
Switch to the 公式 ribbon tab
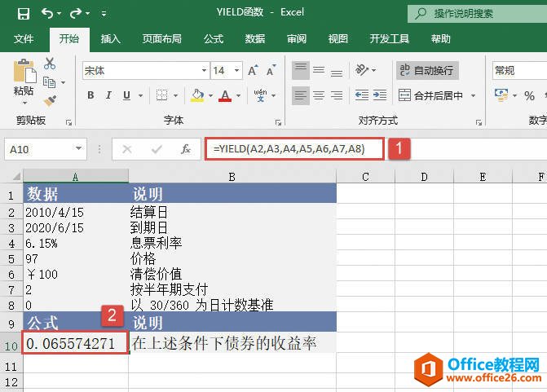click(x=213, y=39)
